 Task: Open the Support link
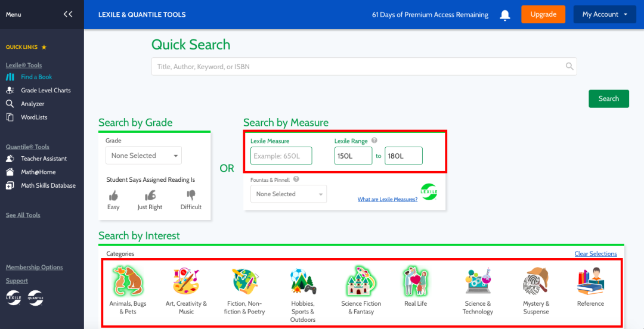(17, 281)
